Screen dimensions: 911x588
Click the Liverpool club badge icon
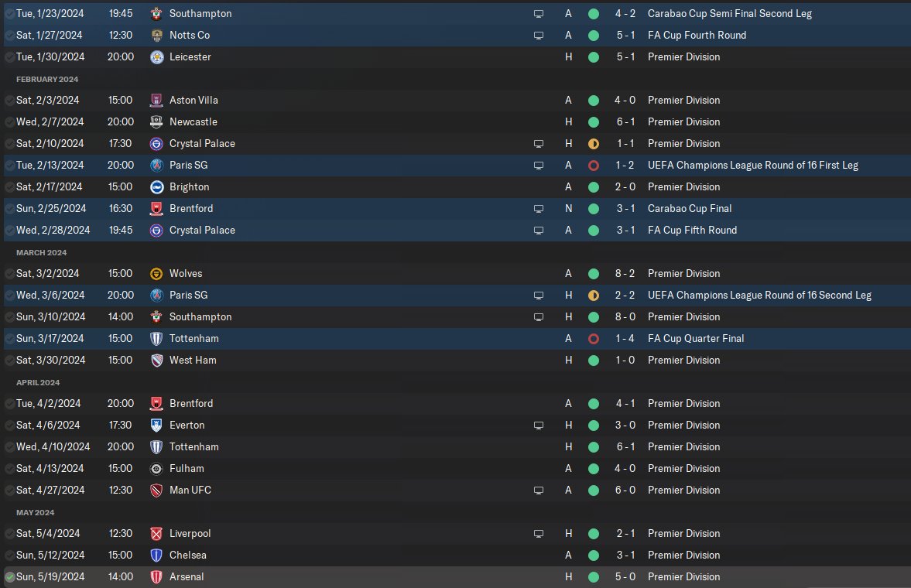156,533
